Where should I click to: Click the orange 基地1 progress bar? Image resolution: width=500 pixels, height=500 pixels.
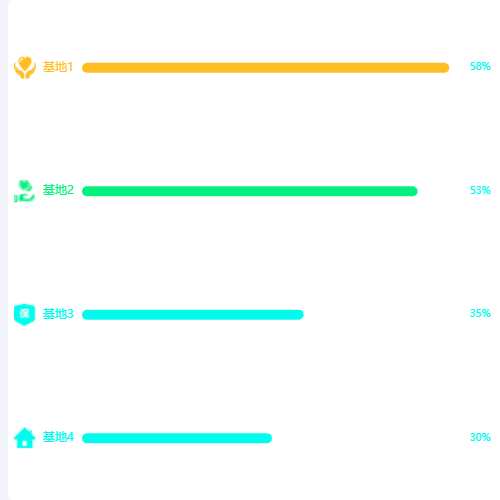click(266, 68)
